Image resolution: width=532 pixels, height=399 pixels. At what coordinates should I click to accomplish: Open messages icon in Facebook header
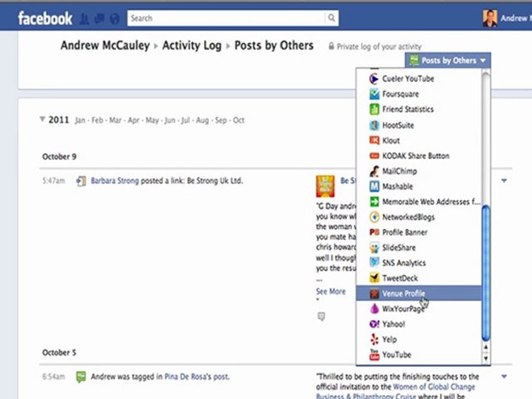coord(99,19)
